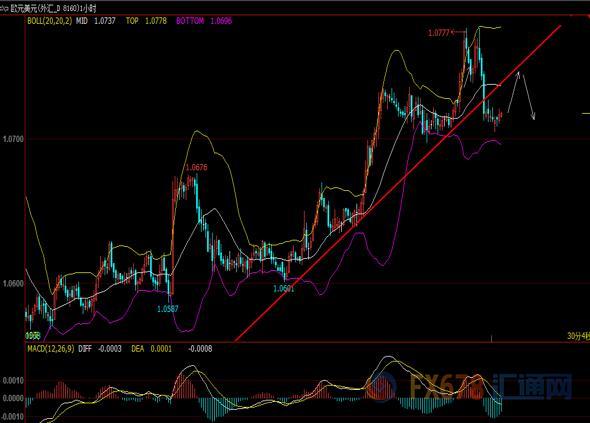Viewport: 590px width, 423px height.
Task: Select the TOP 1.0778 band value
Action: pyautogui.click(x=146, y=21)
